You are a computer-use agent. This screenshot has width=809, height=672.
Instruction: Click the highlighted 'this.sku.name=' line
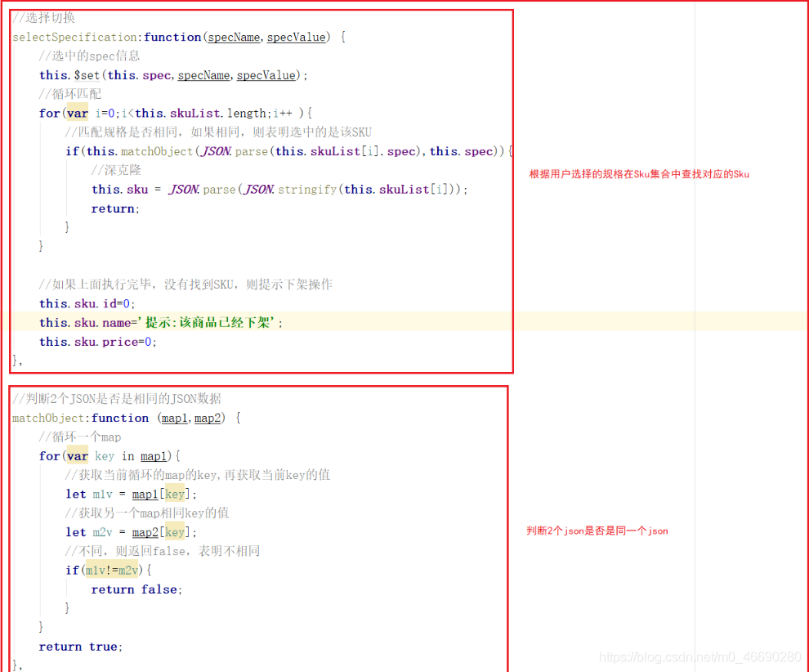pyautogui.click(x=161, y=323)
